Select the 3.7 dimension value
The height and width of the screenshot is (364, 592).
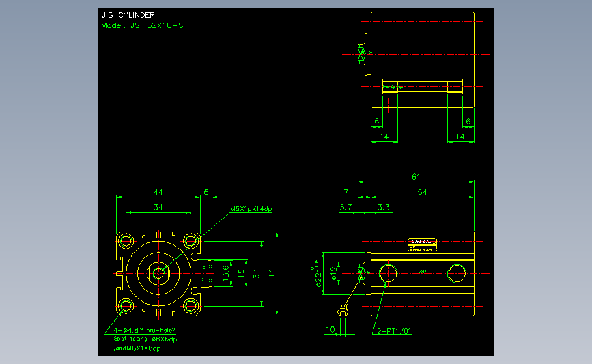(x=346, y=207)
